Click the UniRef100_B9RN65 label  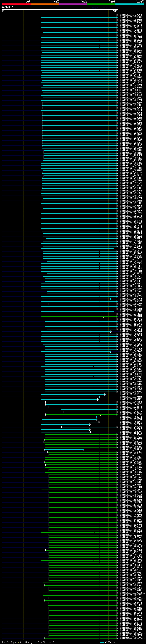click(131, 42)
